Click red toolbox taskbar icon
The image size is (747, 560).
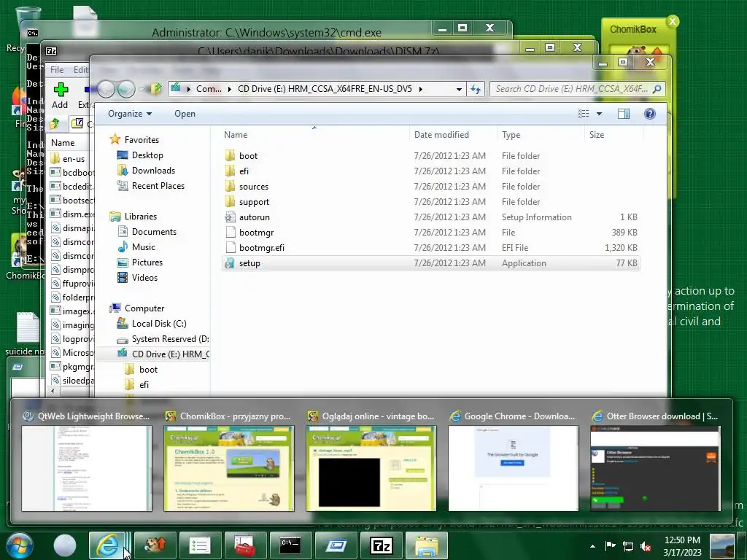pyautogui.click(x=245, y=545)
